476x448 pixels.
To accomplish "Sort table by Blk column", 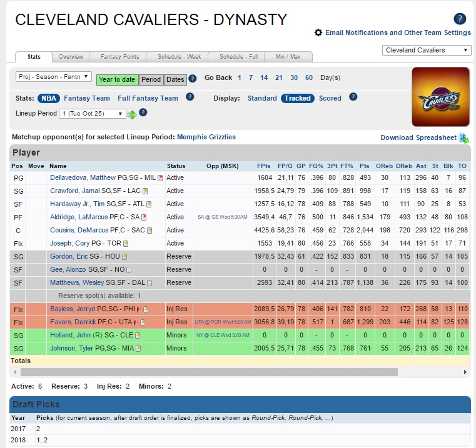I will (448, 166).
